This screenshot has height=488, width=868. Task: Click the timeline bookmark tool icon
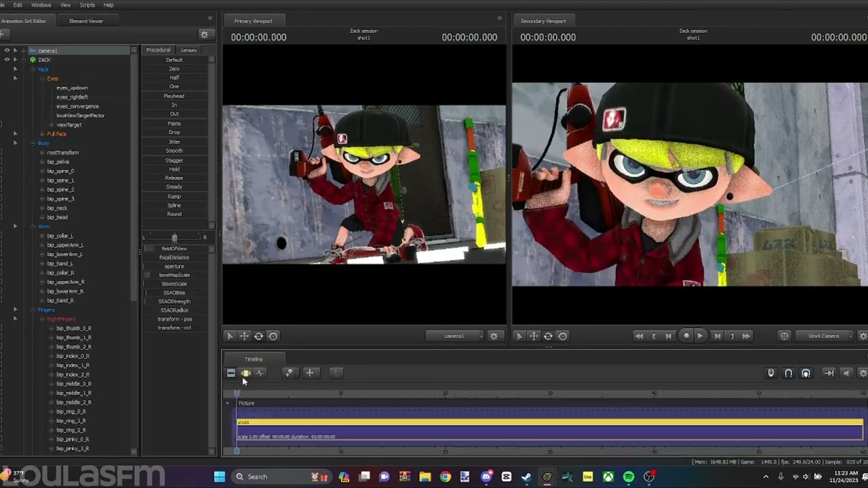click(x=290, y=372)
